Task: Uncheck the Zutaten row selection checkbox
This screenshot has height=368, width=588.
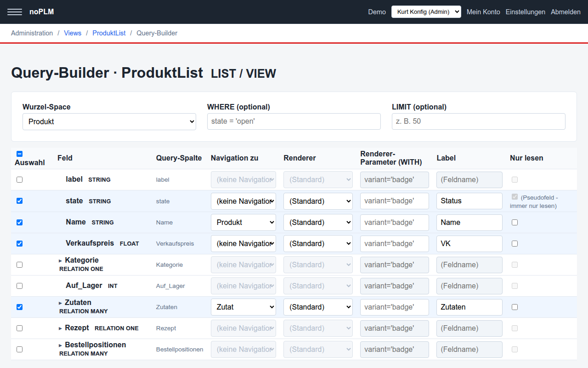Action: click(x=19, y=307)
